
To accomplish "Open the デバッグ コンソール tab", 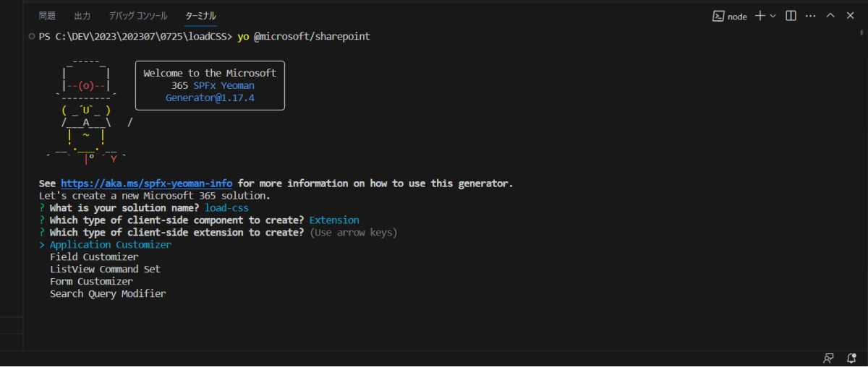I will (137, 16).
